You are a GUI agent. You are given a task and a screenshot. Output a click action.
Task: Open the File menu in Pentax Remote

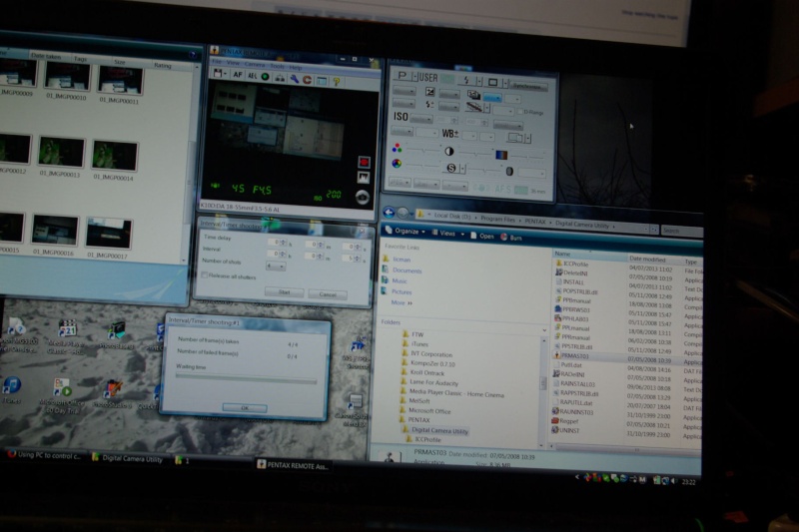217,62
